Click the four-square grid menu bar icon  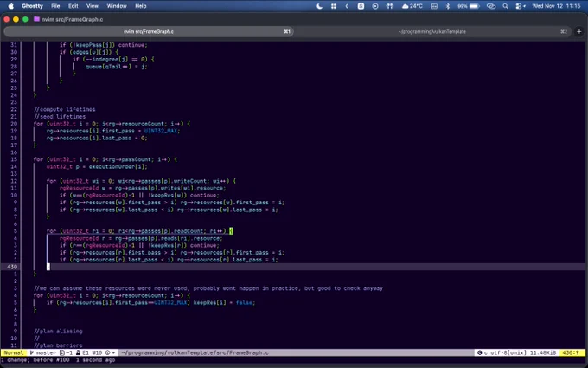coord(334,6)
